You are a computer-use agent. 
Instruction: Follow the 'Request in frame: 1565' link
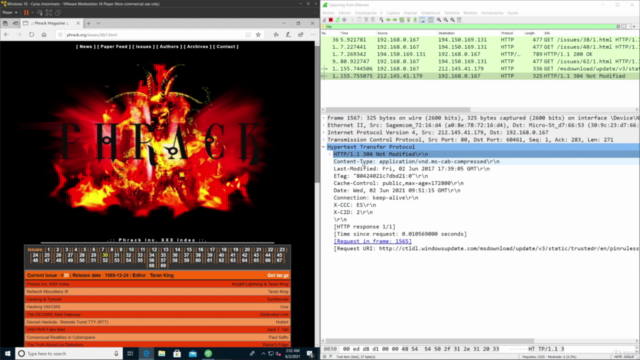pos(372,241)
